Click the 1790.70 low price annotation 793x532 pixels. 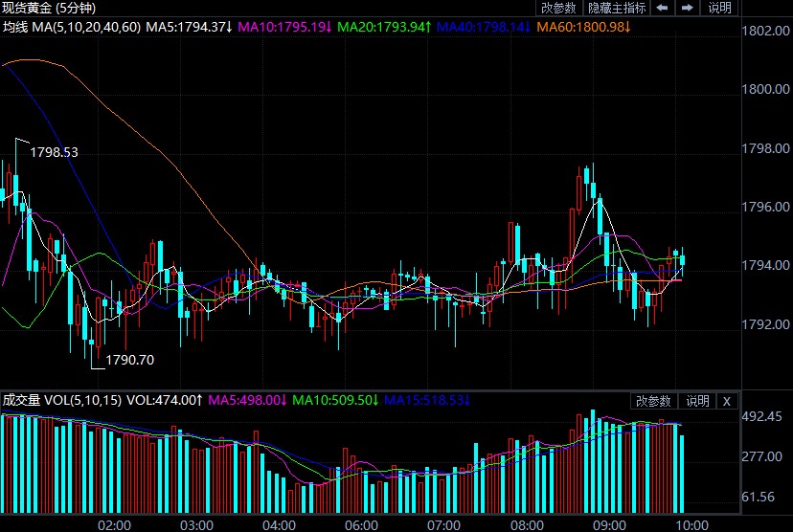(x=130, y=360)
